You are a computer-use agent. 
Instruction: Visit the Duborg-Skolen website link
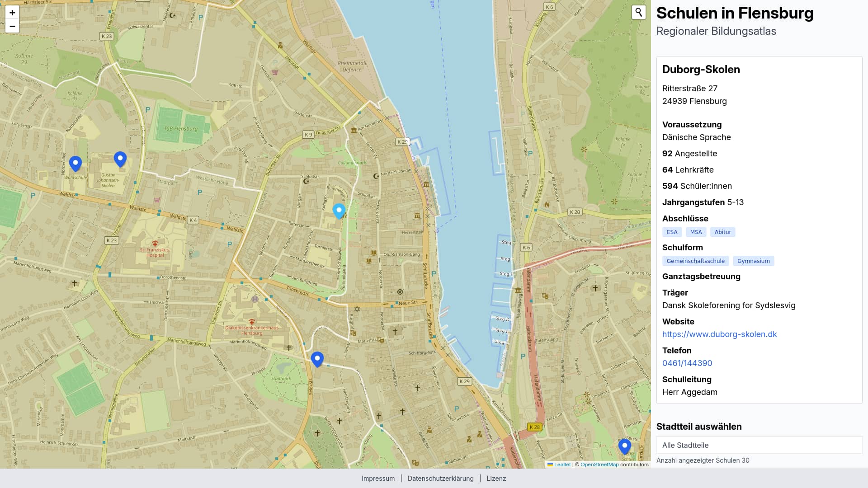(x=719, y=334)
